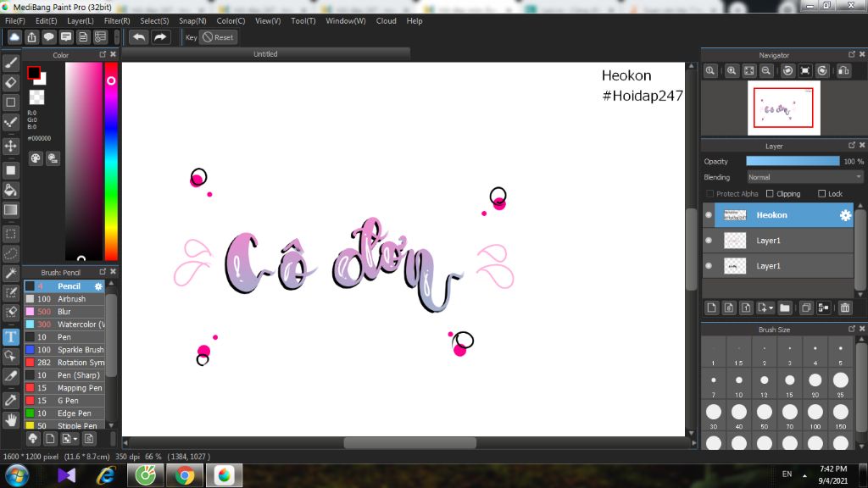The height and width of the screenshot is (488, 868).
Task: Hide the Heokon layer visibility dot
Action: click(709, 215)
